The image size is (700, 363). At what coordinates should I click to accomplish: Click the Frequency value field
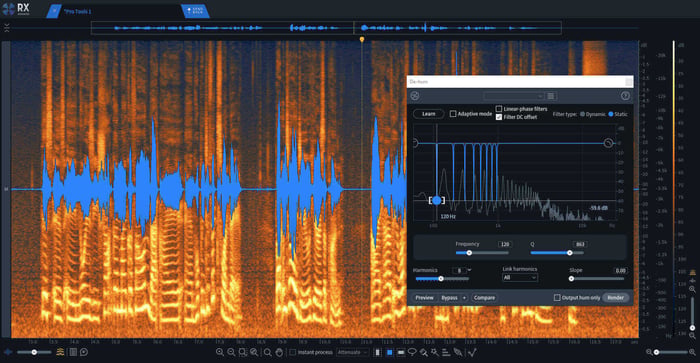click(504, 244)
